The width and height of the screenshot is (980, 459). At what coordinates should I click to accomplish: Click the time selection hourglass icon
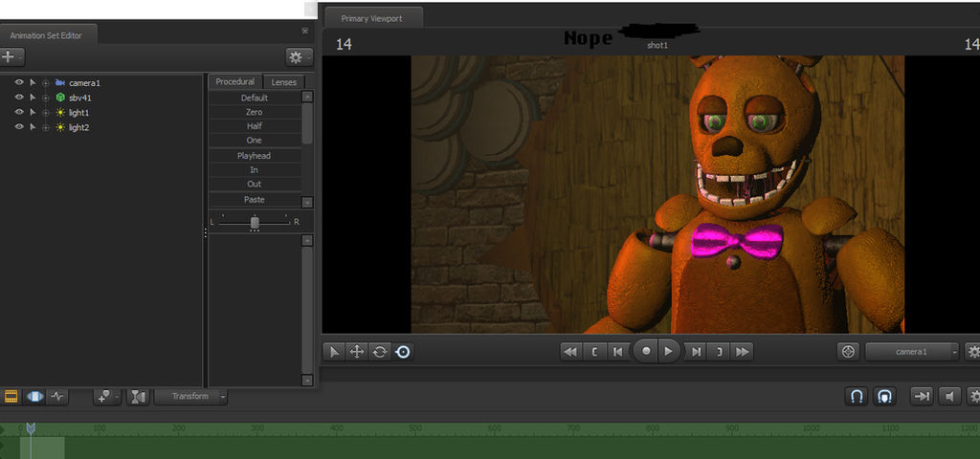click(138, 396)
